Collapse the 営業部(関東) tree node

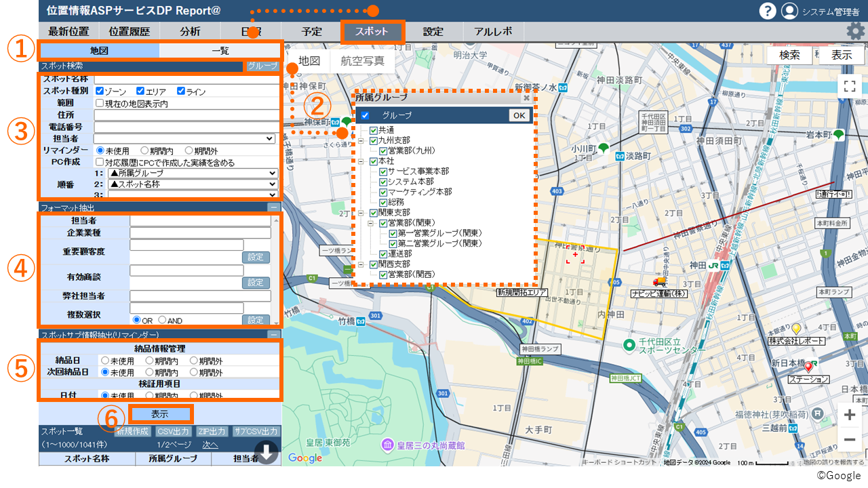(371, 223)
